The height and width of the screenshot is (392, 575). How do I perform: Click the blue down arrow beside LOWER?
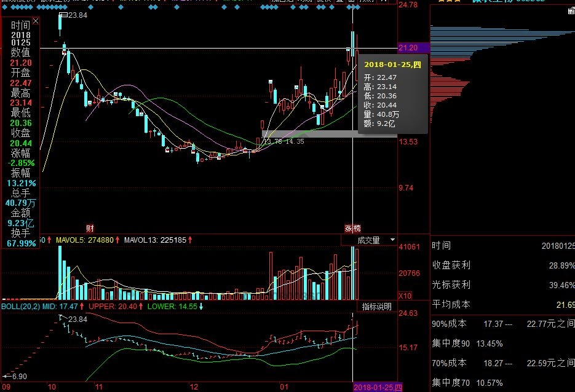pos(200,306)
